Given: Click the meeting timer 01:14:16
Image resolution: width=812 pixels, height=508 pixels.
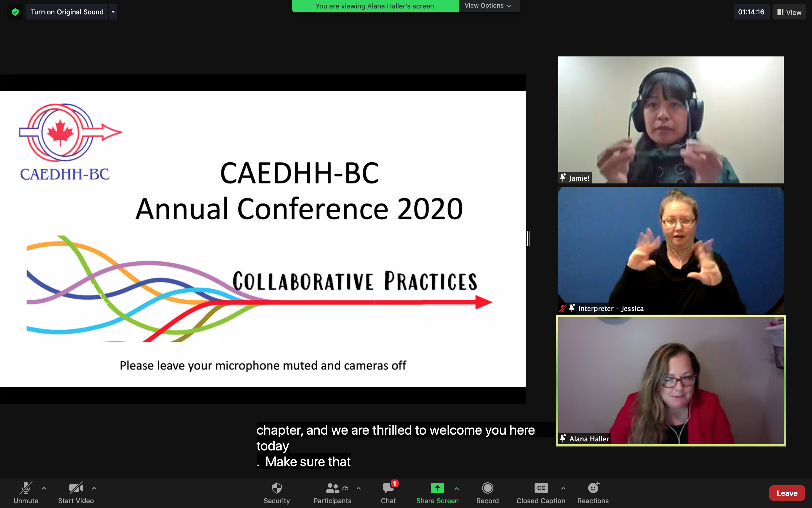Looking at the screenshot, I should (x=751, y=12).
